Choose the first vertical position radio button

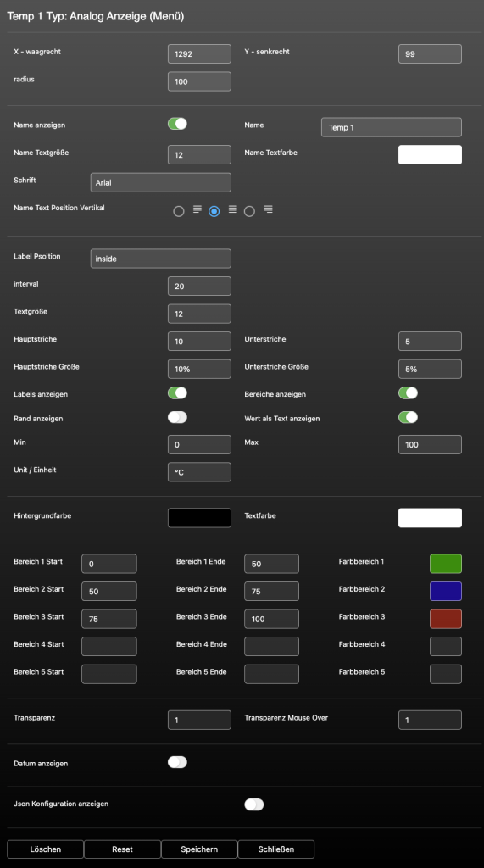click(x=178, y=211)
